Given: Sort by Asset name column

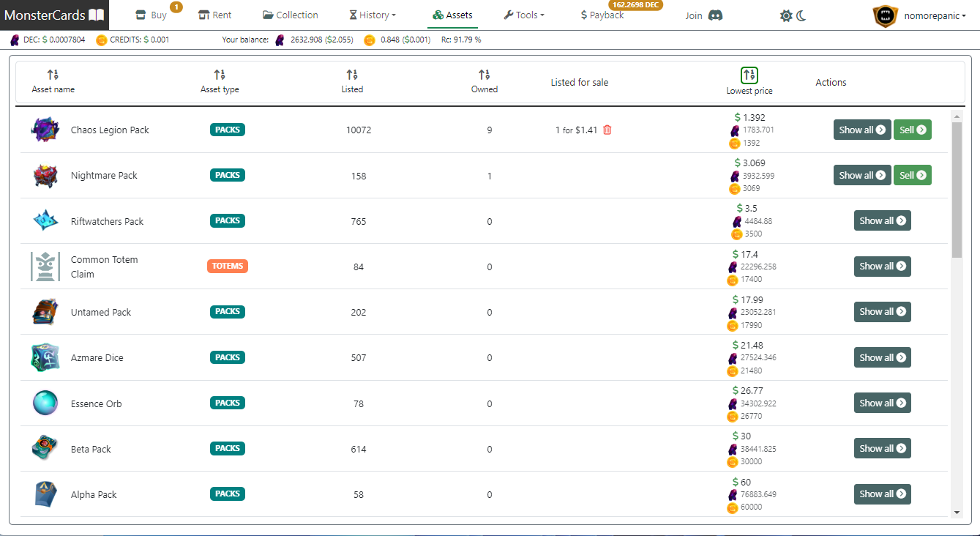Looking at the screenshot, I should point(53,74).
